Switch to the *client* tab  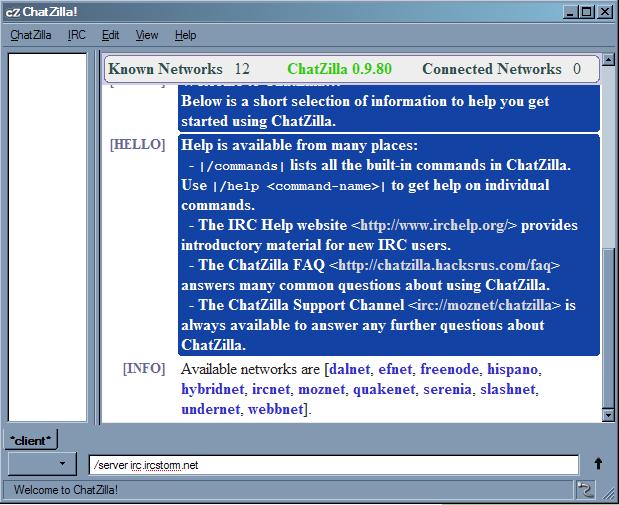(31, 440)
